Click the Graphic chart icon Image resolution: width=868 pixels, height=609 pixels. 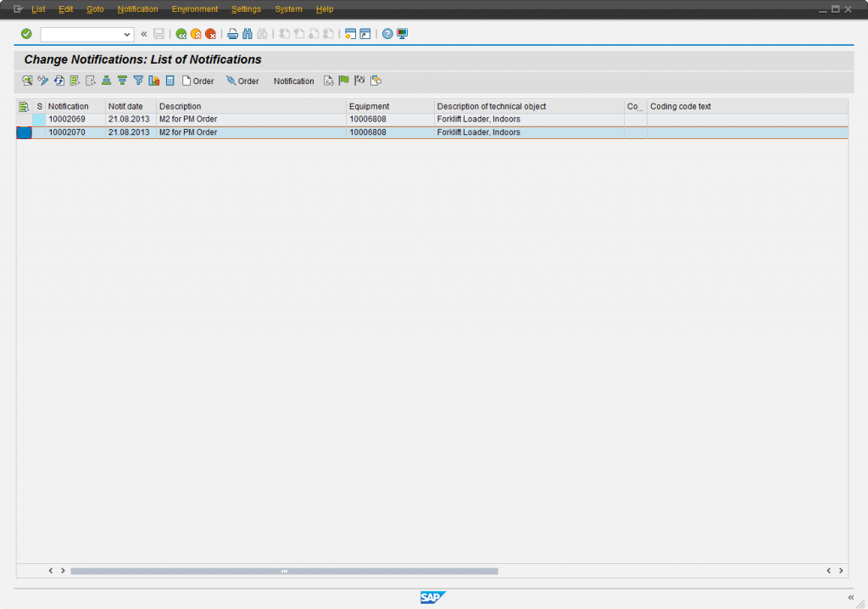(x=154, y=81)
